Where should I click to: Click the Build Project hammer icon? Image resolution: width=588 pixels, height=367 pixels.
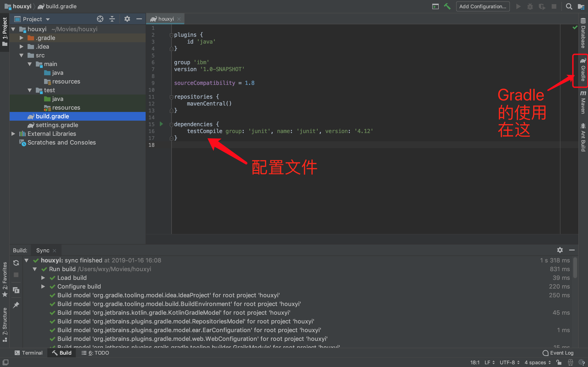click(447, 7)
